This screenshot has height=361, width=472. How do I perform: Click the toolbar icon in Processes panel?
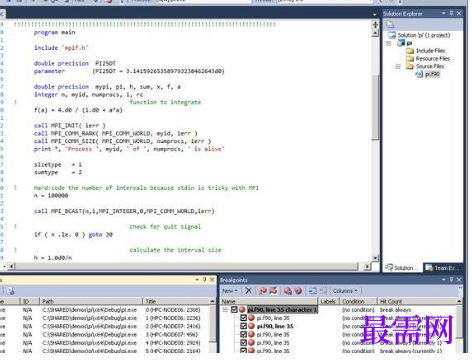[x=10, y=291]
